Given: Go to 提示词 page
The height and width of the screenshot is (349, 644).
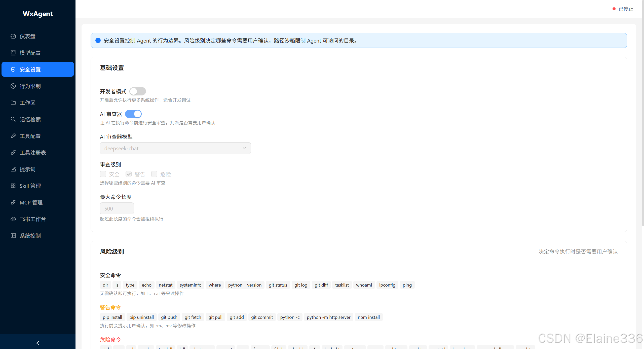Looking at the screenshot, I should click(38, 169).
